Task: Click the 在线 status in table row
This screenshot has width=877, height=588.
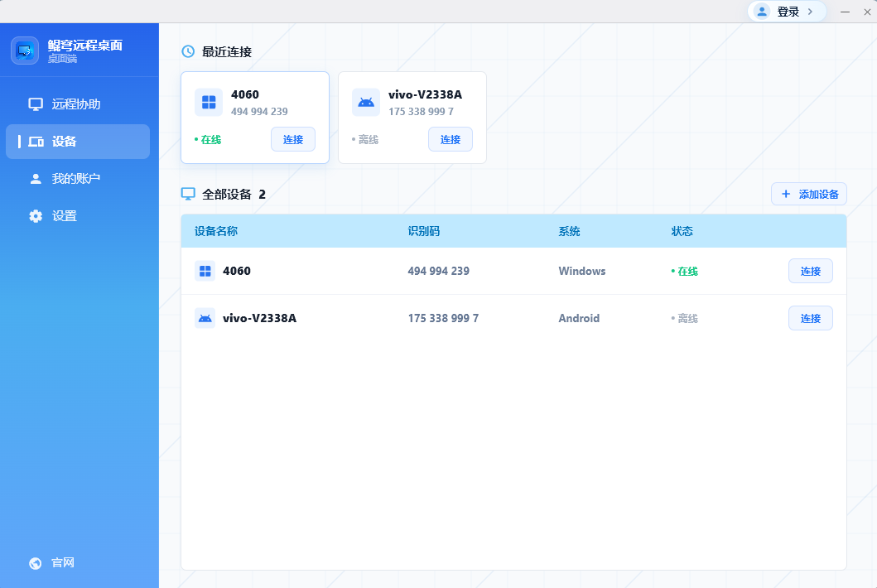Action: (685, 272)
